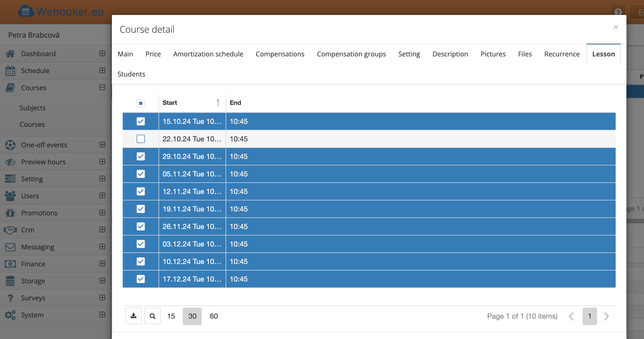Go to next page arrow

click(606, 316)
